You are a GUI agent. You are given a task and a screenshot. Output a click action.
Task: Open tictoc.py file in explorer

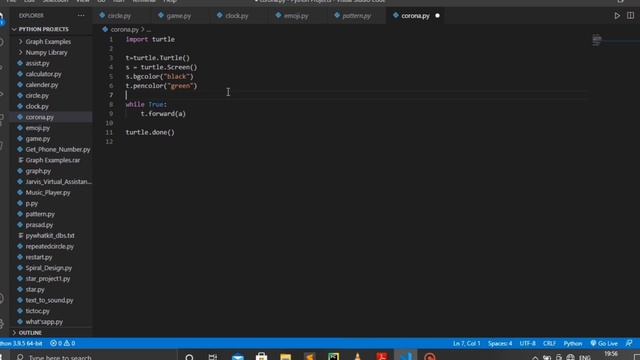click(x=38, y=311)
